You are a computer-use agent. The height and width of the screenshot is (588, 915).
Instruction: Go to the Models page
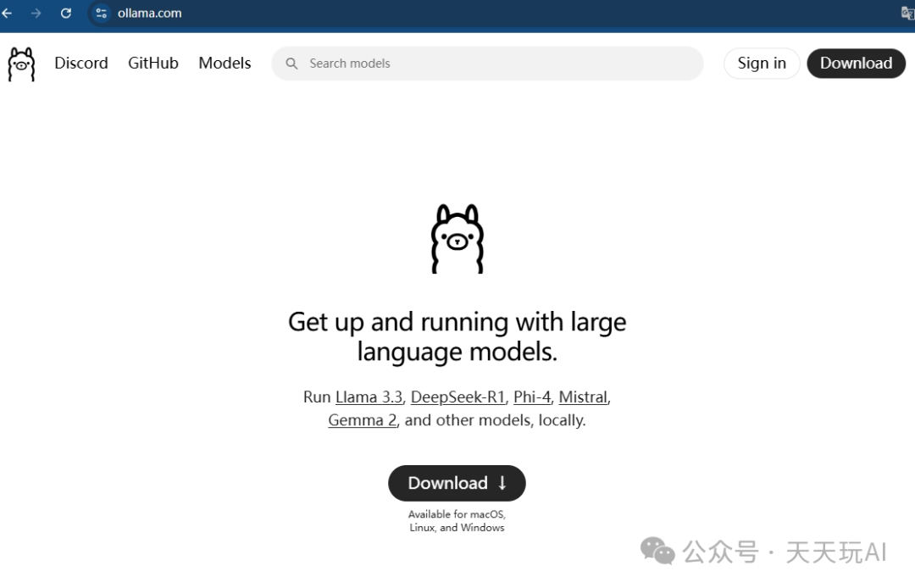coord(225,63)
